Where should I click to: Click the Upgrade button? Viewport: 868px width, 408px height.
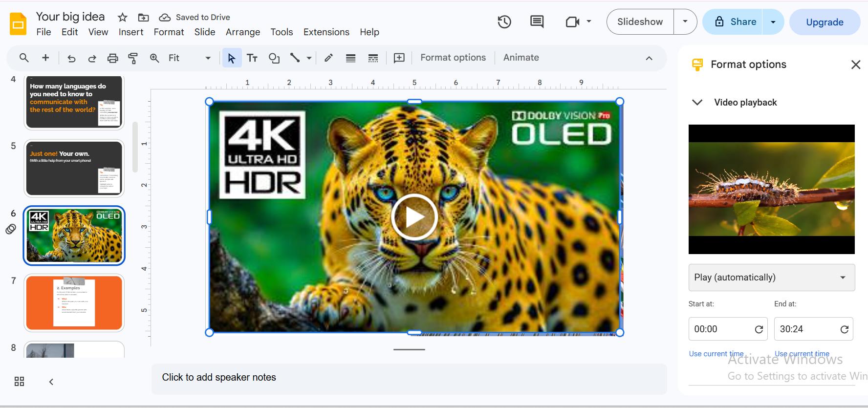tap(825, 22)
